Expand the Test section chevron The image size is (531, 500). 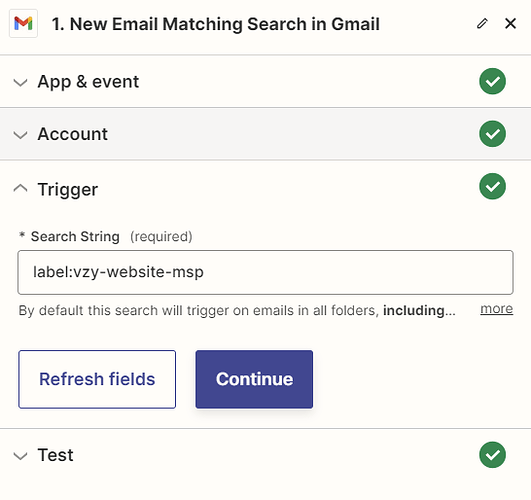click(20, 456)
